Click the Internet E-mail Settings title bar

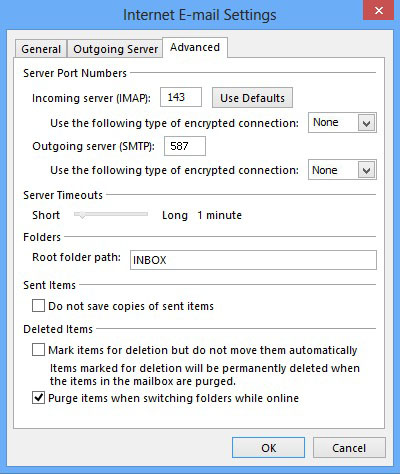(x=200, y=15)
